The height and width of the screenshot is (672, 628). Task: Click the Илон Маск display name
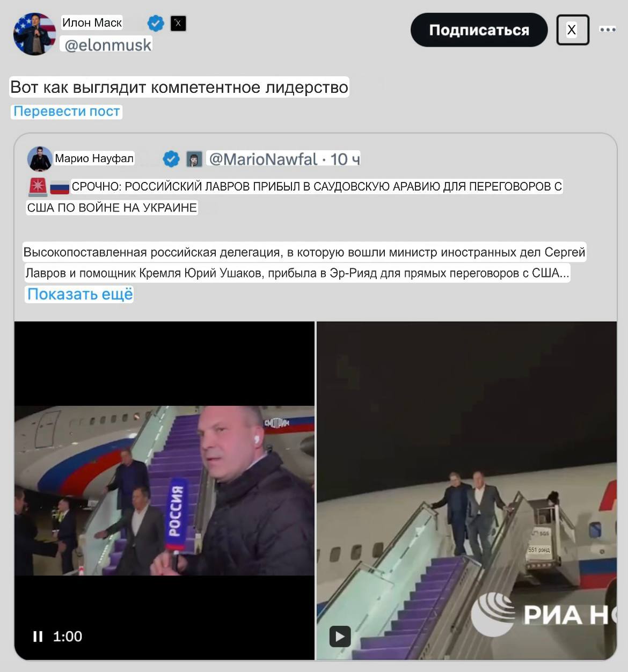pos(92,23)
